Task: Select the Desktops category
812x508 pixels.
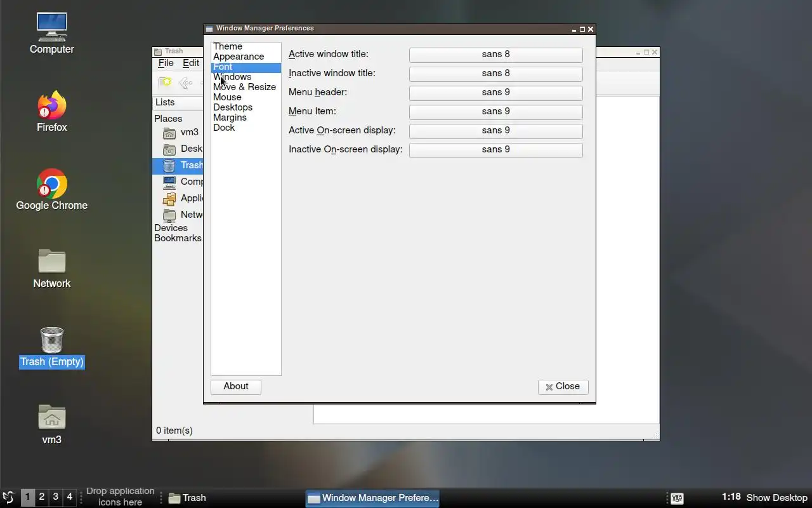Action: click(246, 107)
